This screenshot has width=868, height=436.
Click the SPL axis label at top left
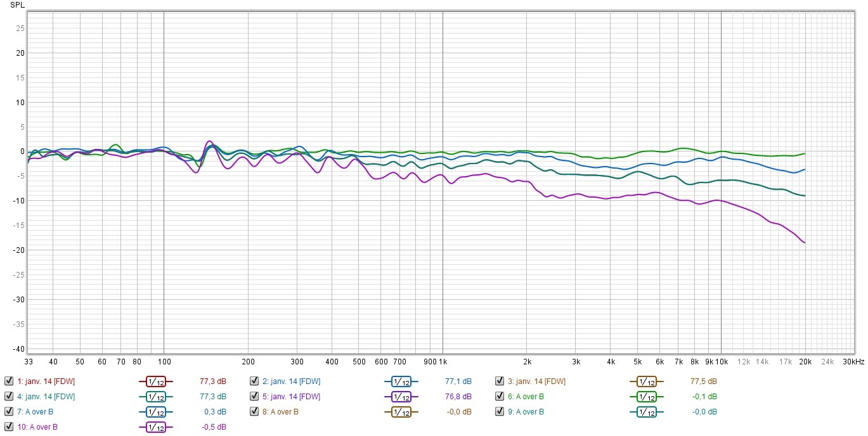pyautogui.click(x=17, y=5)
